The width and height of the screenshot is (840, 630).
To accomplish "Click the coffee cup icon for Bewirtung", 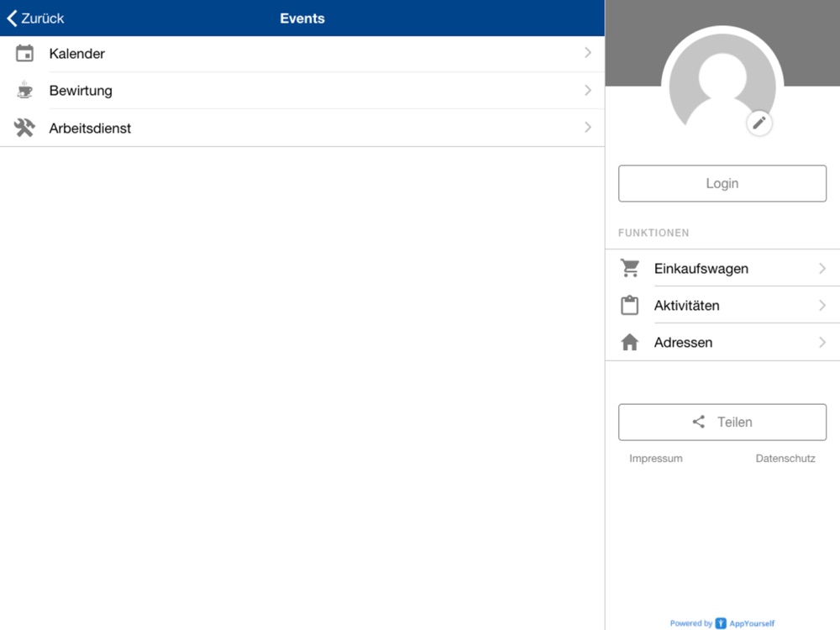I will [25, 91].
